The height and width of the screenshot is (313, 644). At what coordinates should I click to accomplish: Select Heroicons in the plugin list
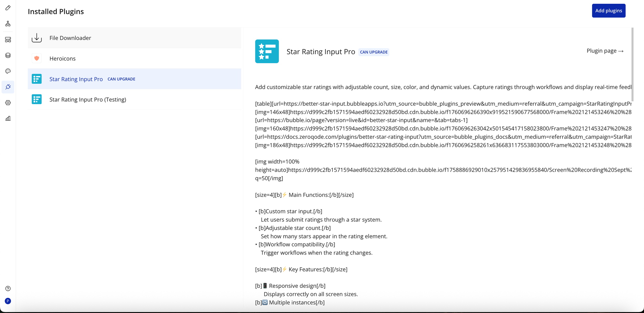[x=134, y=58]
